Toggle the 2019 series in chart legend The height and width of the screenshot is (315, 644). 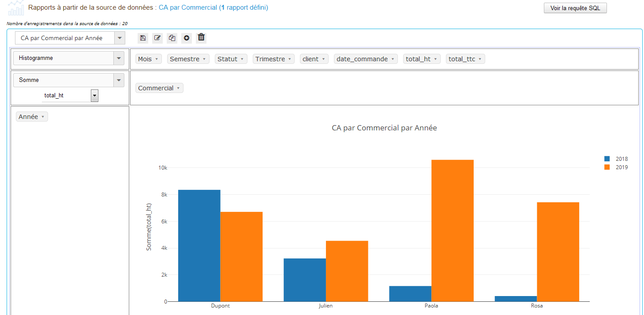point(616,167)
